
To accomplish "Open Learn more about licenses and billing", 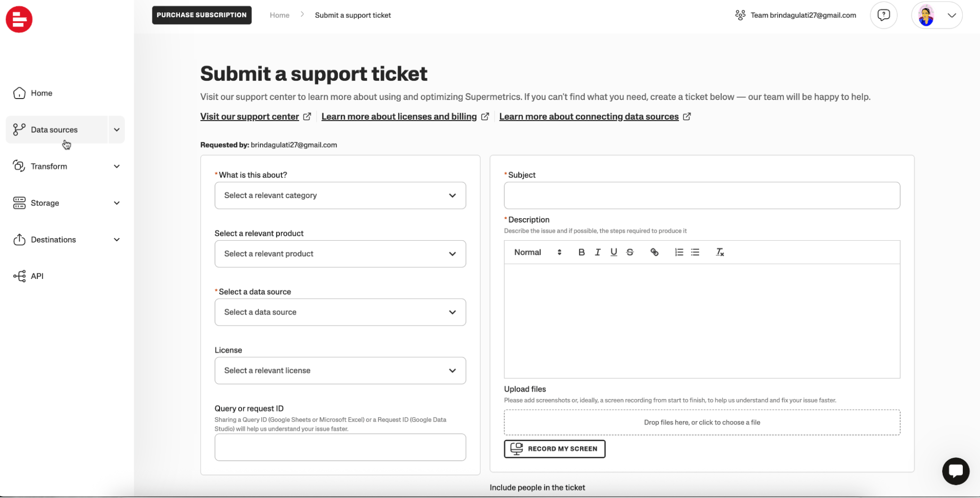I will pos(399,117).
